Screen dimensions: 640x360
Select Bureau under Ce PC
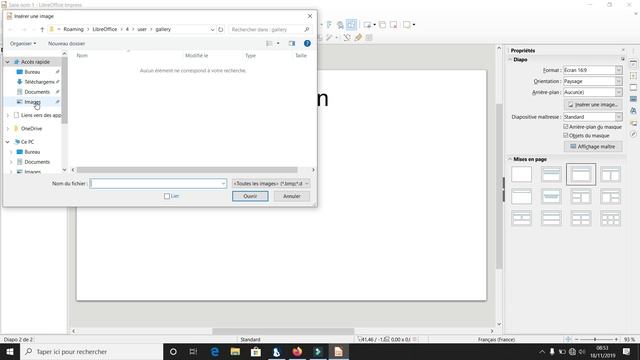pyautogui.click(x=32, y=152)
